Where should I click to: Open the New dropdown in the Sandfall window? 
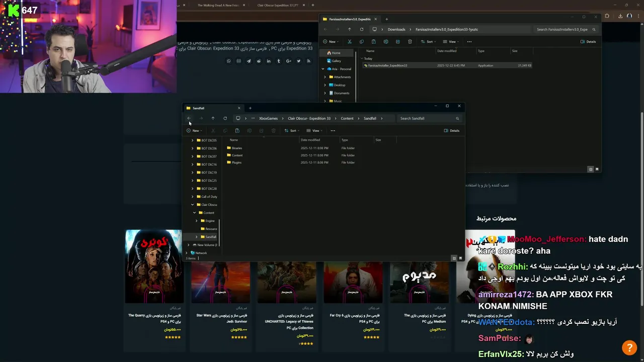tap(193, 131)
